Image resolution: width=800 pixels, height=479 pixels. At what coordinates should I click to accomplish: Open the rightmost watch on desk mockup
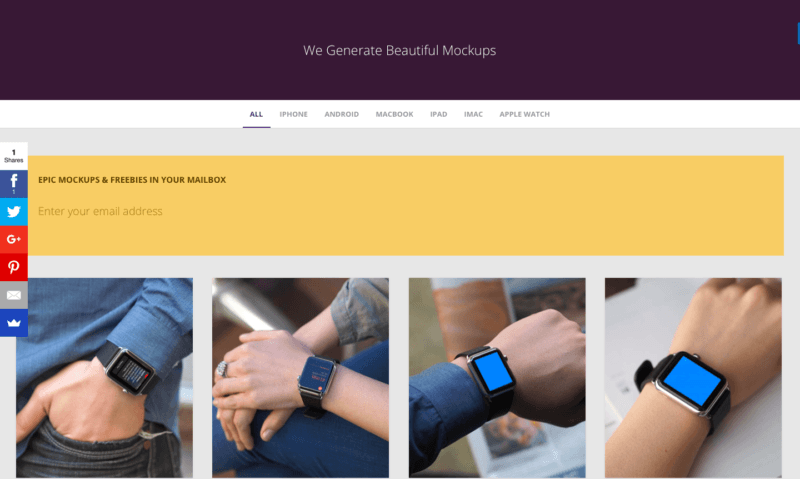693,377
